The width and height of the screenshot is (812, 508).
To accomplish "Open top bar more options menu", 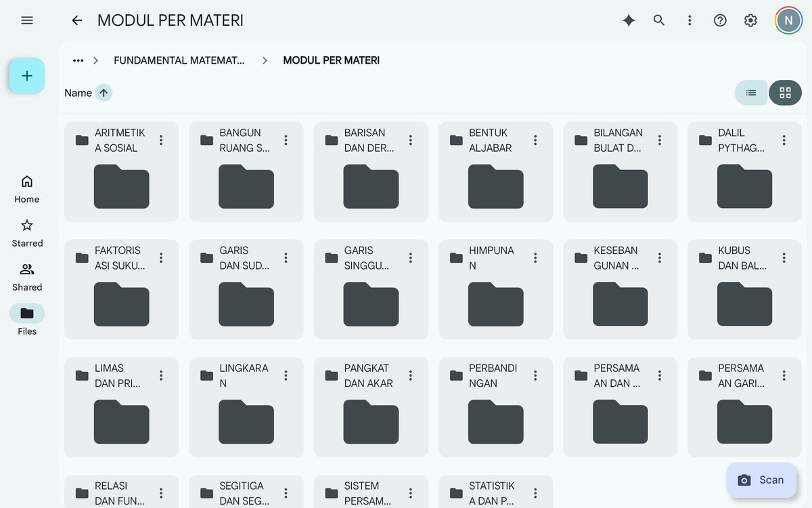I will [690, 20].
